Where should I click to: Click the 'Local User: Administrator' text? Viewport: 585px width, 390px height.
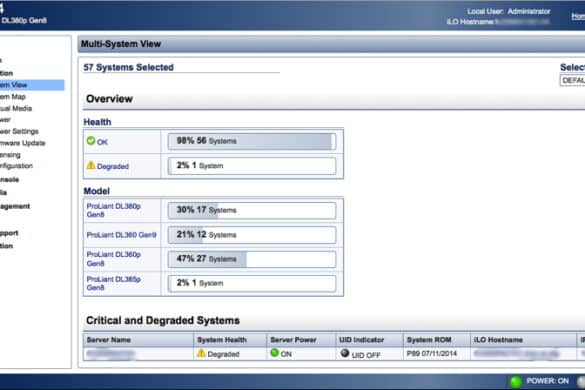tap(509, 12)
